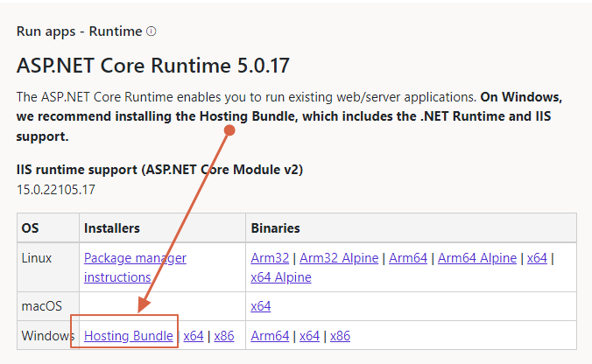
Task: Click the OS column header
Action: (30, 228)
